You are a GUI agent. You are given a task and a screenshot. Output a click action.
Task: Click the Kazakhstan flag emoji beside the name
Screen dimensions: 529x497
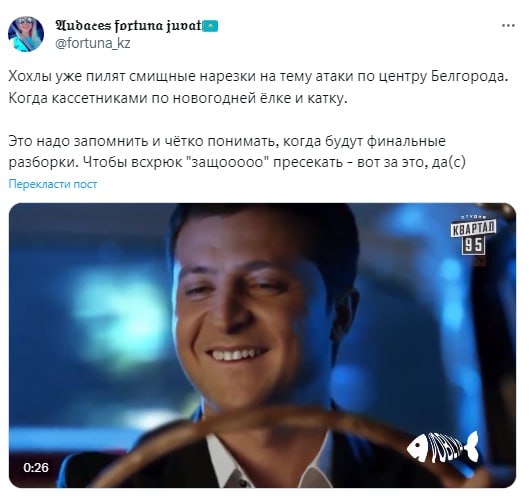coord(210,26)
